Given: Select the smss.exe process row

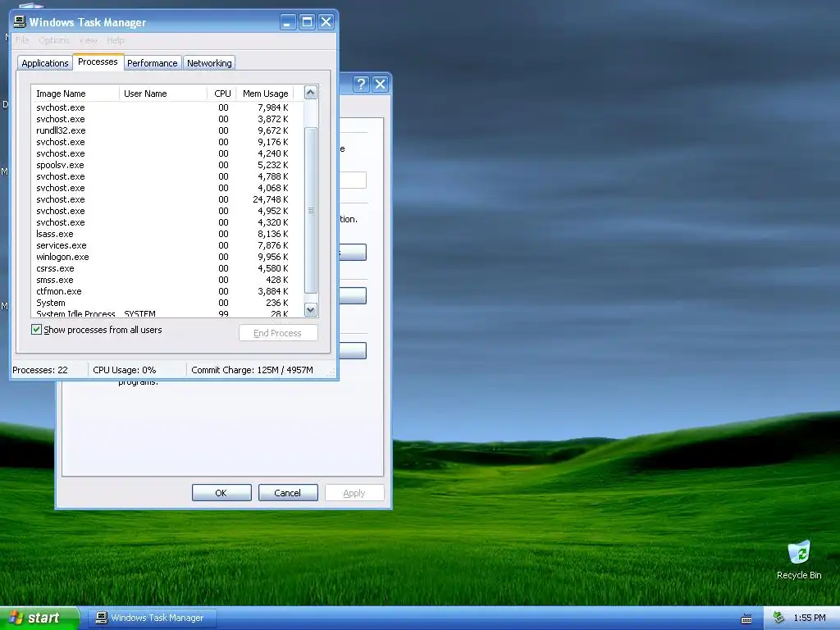Looking at the screenshot, I should point(167,280).
